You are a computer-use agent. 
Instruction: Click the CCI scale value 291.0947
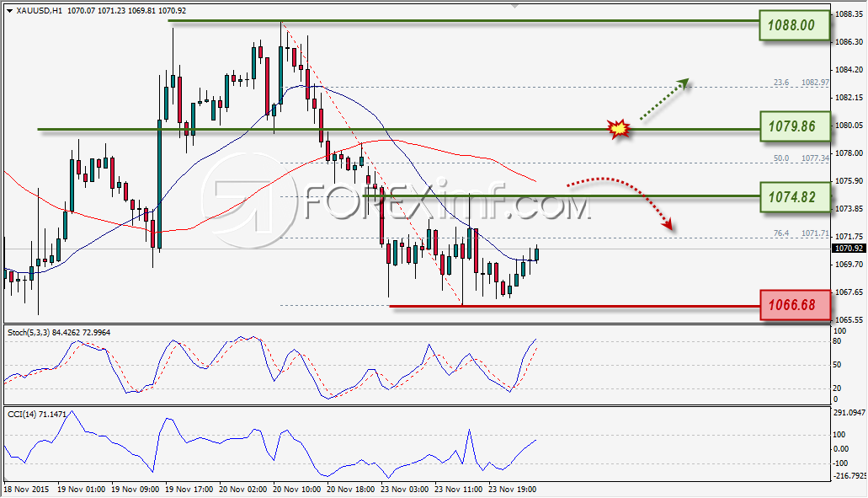pyautogui.click(x=849, y=412)
